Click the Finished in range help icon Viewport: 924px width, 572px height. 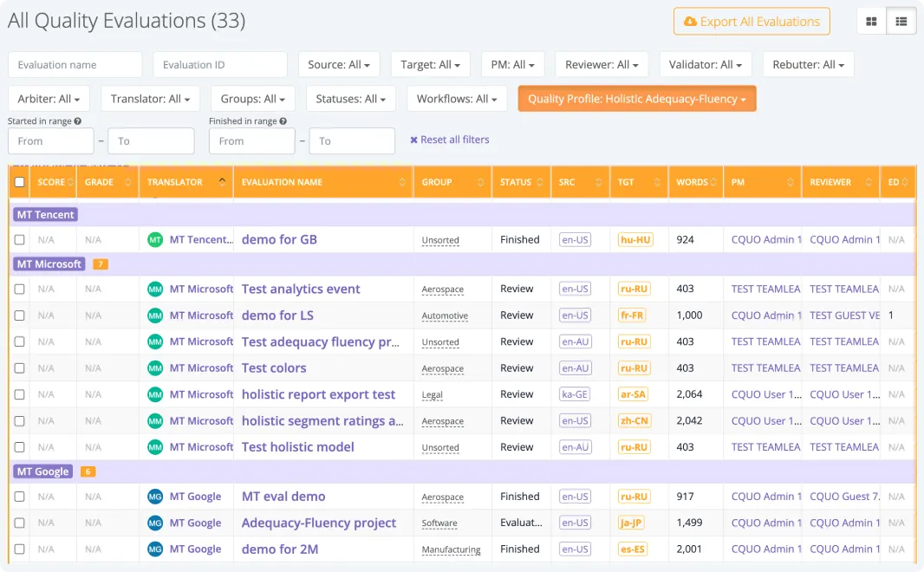click(x=283, y=122)
